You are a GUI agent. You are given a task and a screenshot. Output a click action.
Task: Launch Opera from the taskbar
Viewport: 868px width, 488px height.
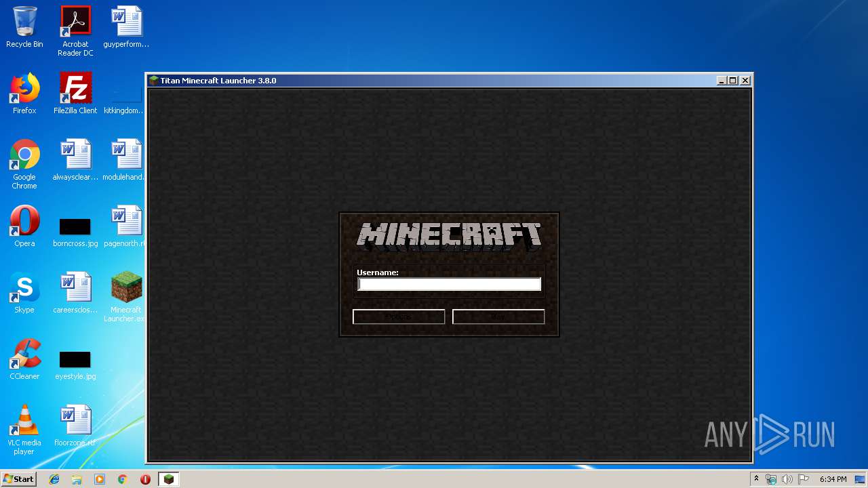pyautogui.click(x=145, y=479)
